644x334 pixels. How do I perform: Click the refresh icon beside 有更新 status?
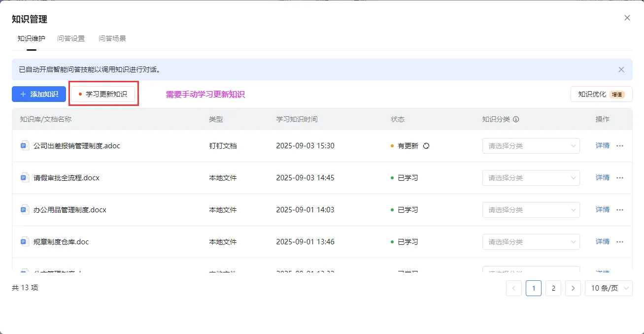point(426,146)
